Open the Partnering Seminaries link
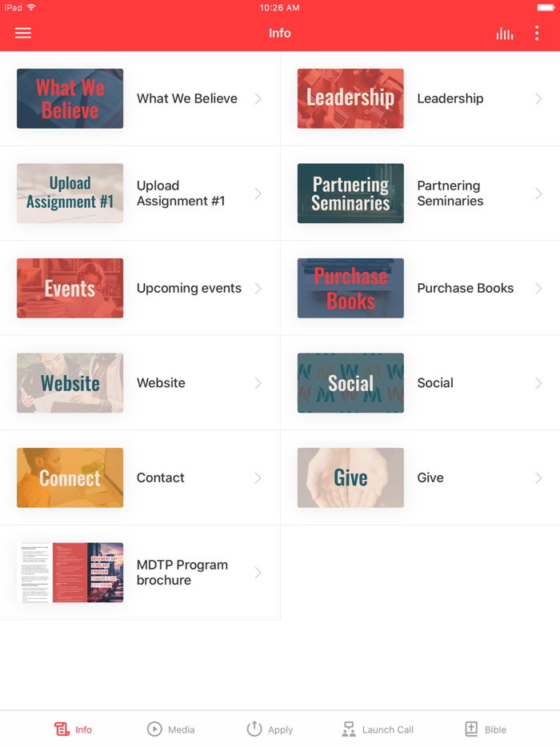Screen dimensions: 560x747 coord(450,194)
